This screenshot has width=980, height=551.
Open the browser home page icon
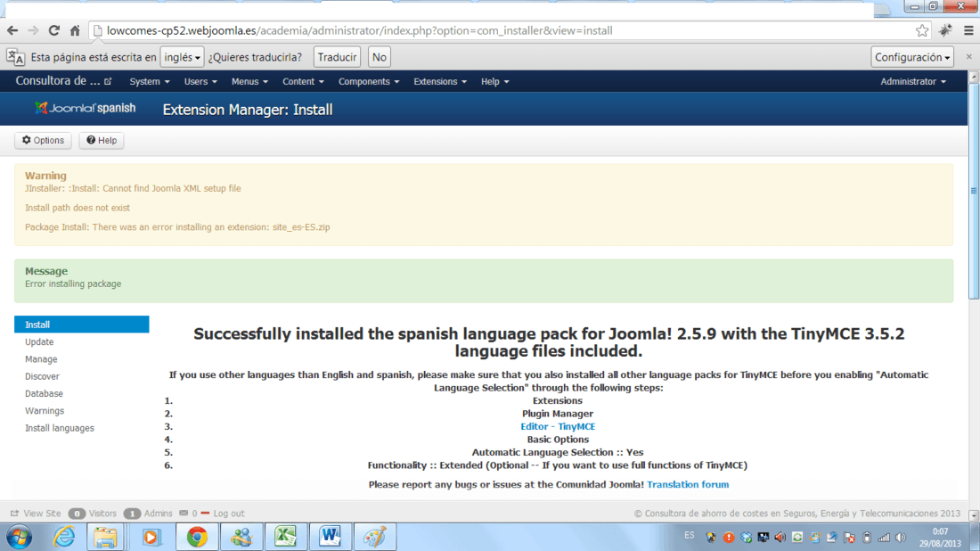pos(75,30)
